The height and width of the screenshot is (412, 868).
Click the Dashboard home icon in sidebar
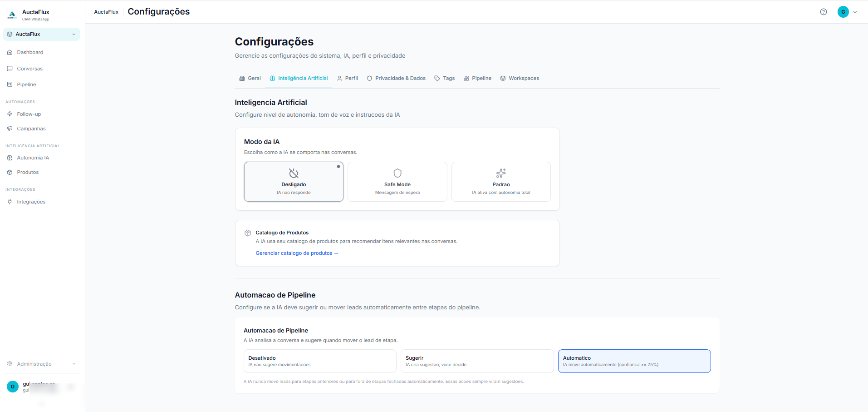click(10, 52)
